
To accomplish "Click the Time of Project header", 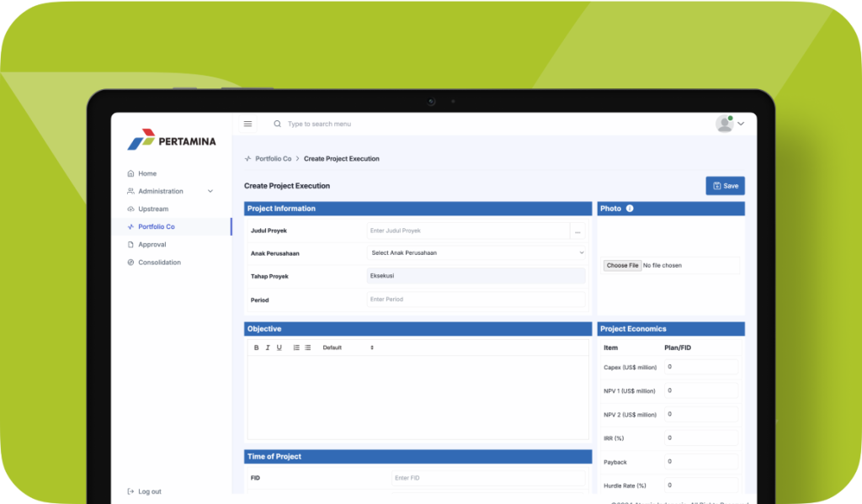I will click(x=418, y=456).
